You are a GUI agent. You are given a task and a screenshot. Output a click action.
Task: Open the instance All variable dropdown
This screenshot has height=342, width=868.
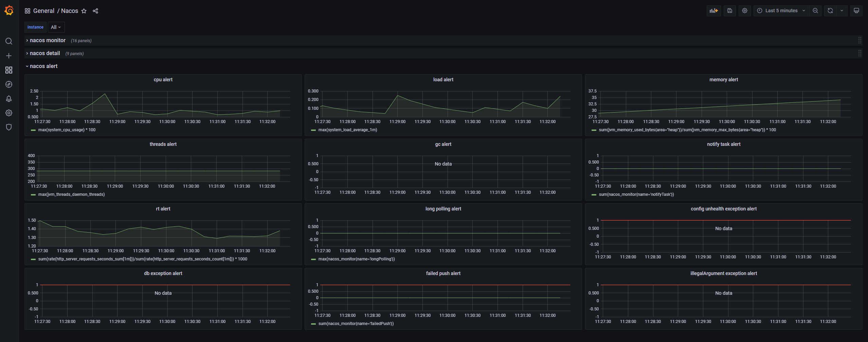click(x=56, y=27)
